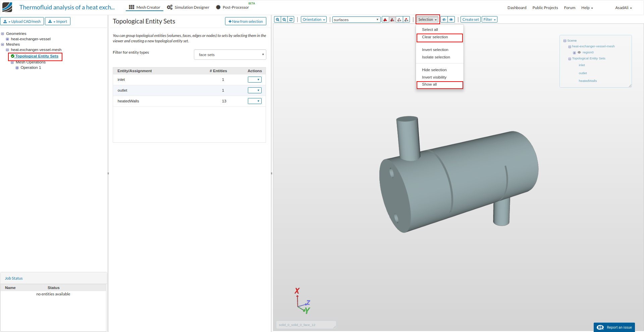Click the crossed-out eye hide icon in toolbar
Screen dimensions: 644x332
444,19
